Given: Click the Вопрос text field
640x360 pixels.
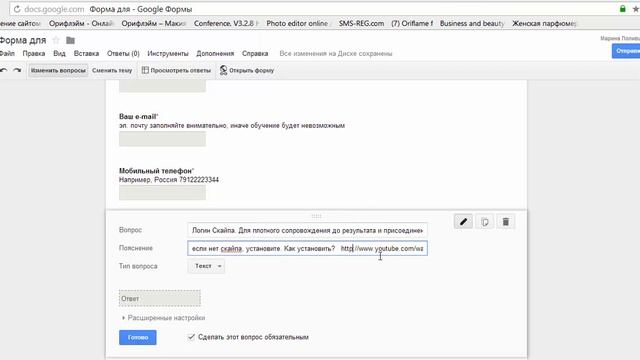Looking at the screenshot, I should point(307,230).
